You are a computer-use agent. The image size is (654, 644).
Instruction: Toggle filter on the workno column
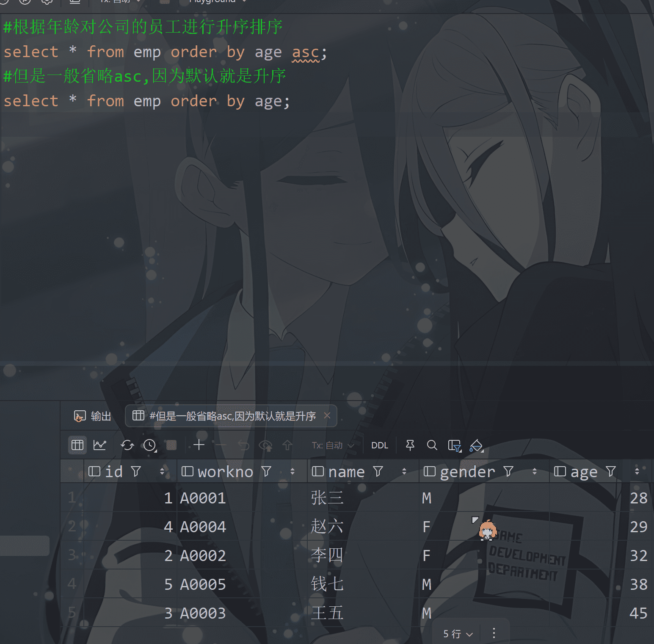coord(266,471)
